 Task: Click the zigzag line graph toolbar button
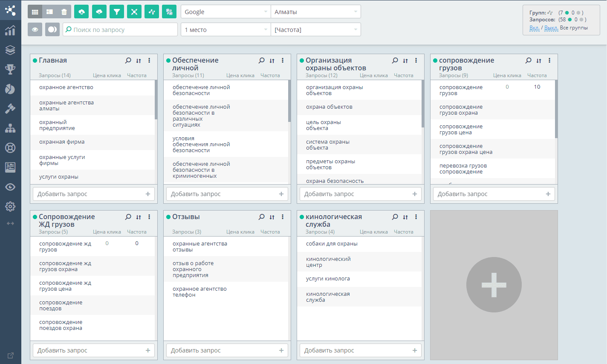[x=152, y=12]
